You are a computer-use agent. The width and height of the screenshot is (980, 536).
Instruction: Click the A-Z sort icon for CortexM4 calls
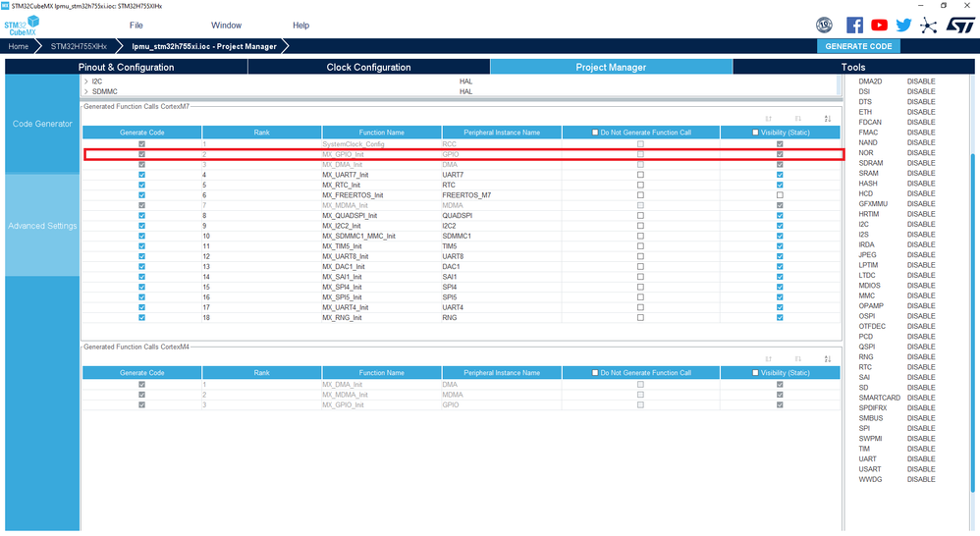pyautogui.click(x=828, y=358)
